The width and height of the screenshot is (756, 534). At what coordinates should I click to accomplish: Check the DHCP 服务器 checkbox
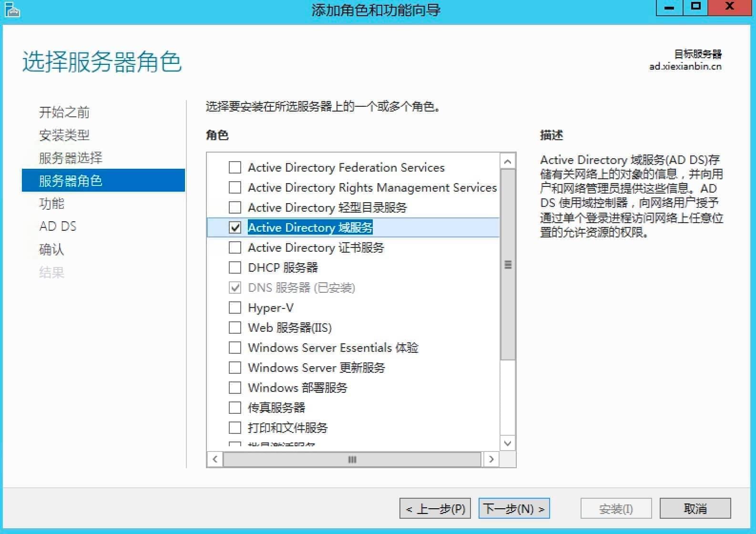(x=235, y=267)
